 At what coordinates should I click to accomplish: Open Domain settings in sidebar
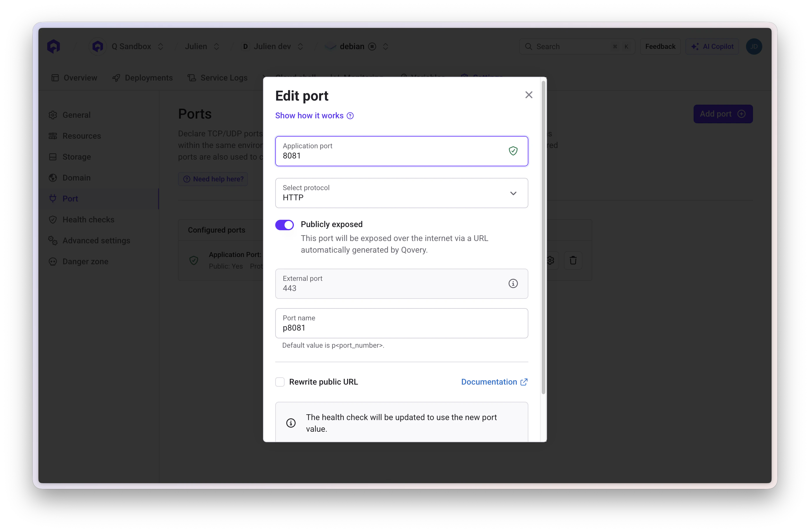point(98,178)
